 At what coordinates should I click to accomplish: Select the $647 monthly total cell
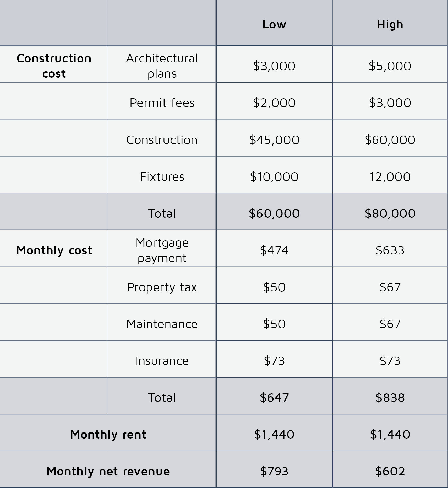(x=274, y=397)
